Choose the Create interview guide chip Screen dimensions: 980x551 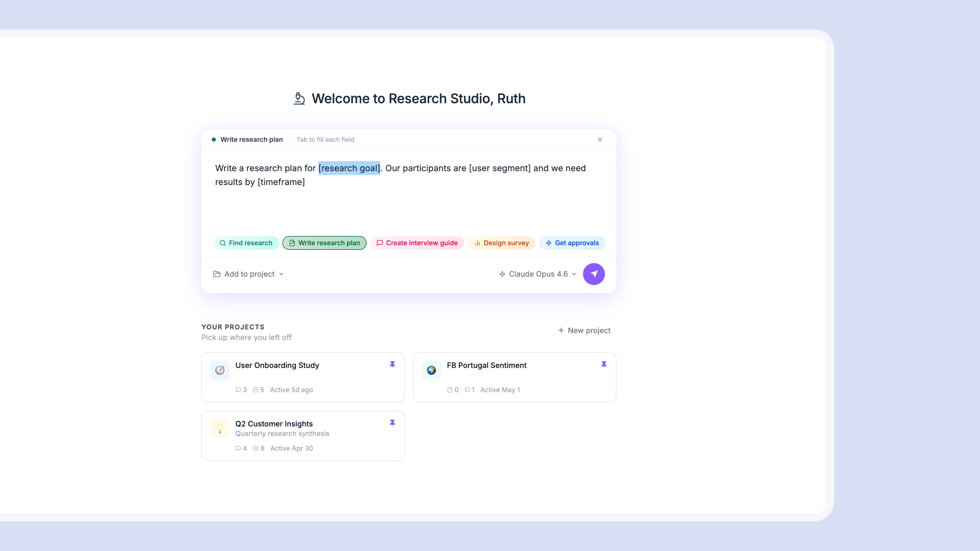pos(417,243)
